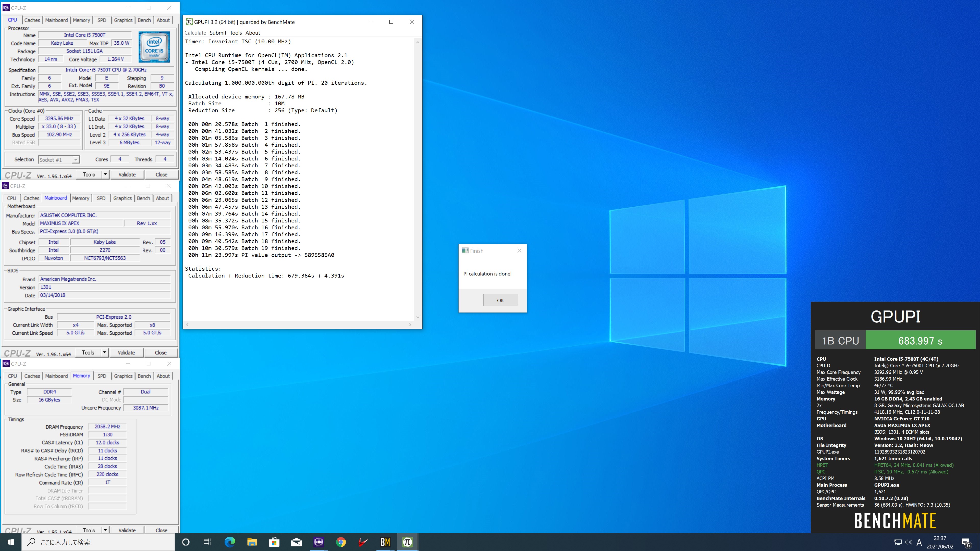
Task: Click the CAS# Latency value 12.0 clocks
Action: tap(107, 443)
